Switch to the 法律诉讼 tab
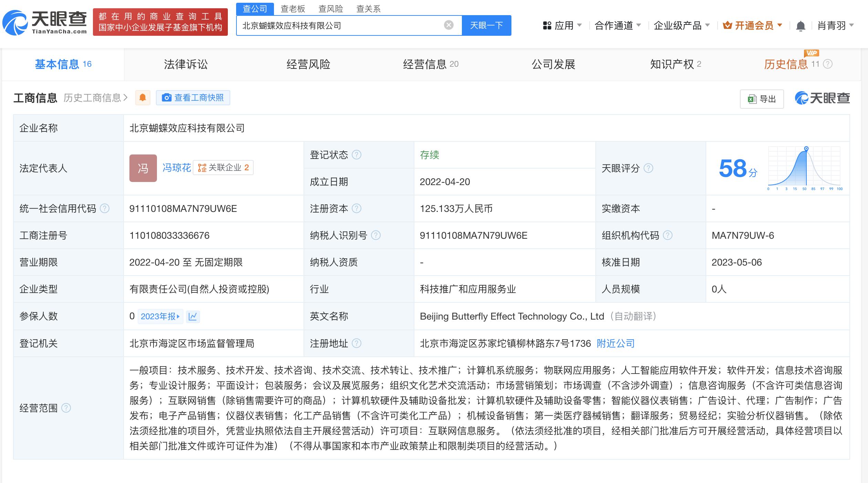 pos(186,64)
